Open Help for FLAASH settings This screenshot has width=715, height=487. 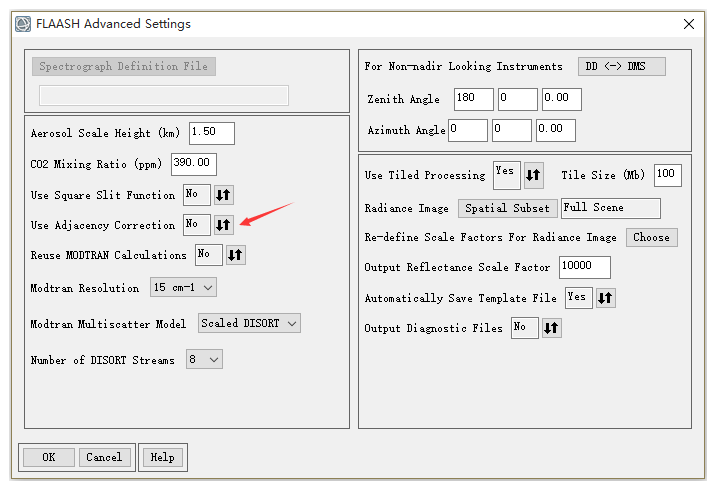pyautogui.click(x=163, y=457)
